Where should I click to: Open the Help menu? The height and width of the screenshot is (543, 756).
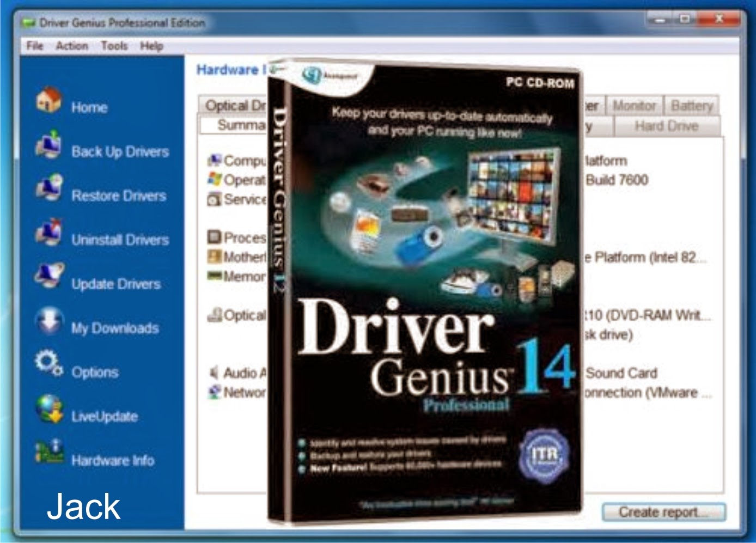point(151,46)
